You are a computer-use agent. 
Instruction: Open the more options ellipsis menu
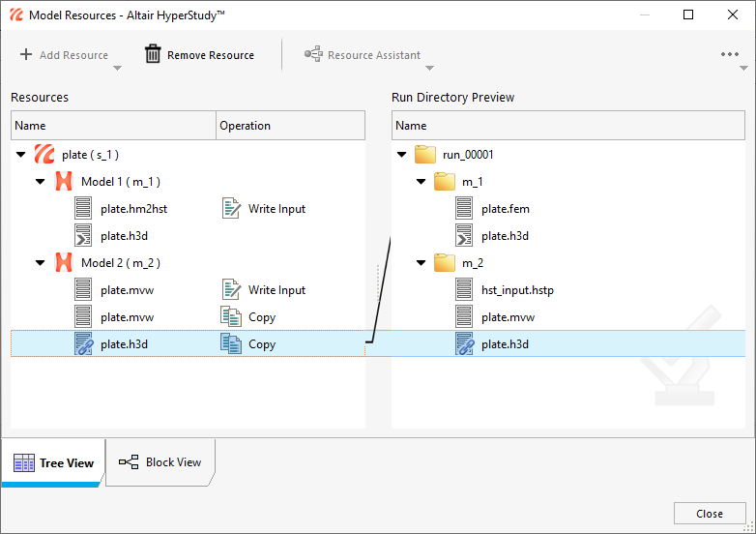(x=730, y=55)
